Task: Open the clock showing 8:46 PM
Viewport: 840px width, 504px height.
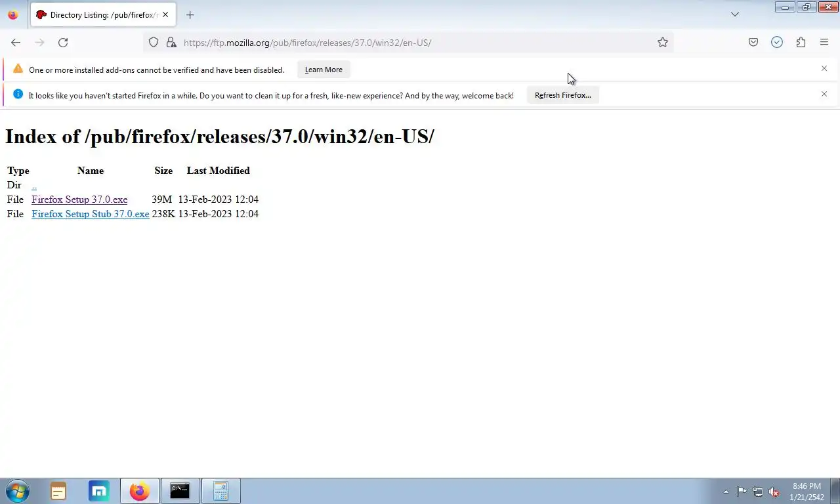Action: pyautogui.click(x=807, y=492)
